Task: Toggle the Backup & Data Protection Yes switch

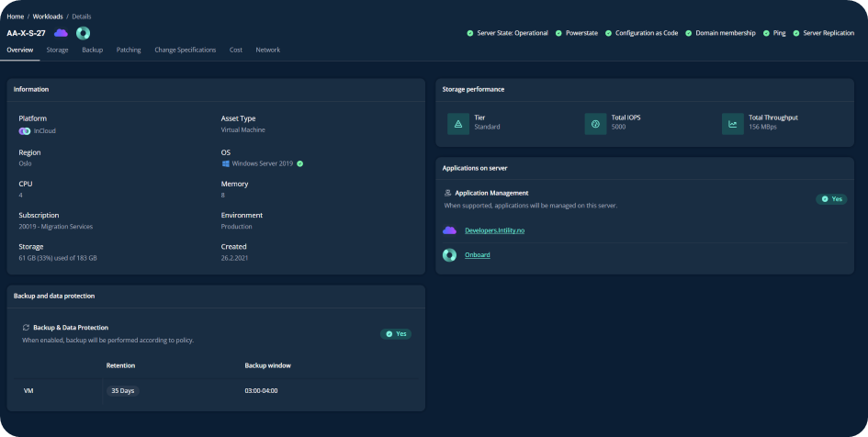Action: (x=396, y=333)
